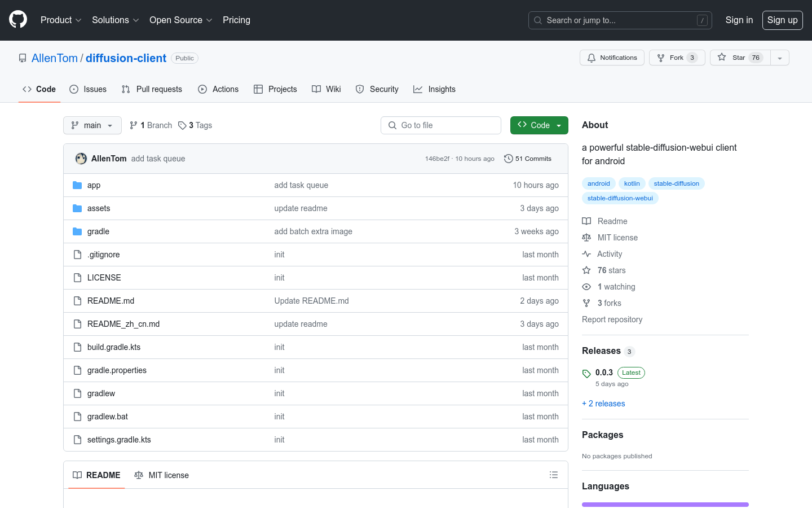Expand the Product menu
The image size is (812, 508).
[x=61, y=20]
